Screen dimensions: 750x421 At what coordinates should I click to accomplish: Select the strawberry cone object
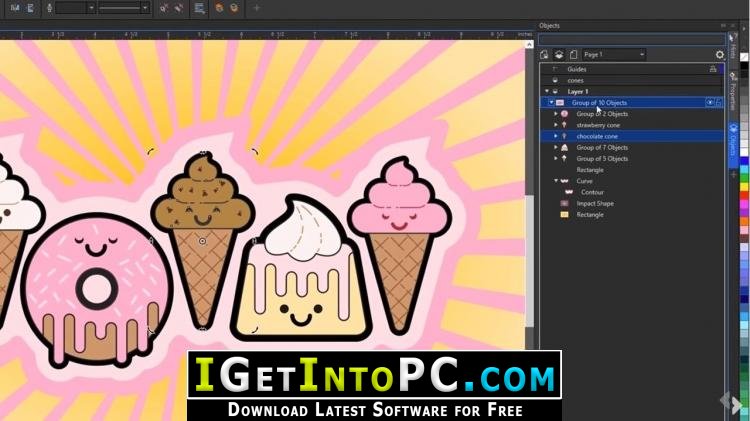(x=598, y=125)
